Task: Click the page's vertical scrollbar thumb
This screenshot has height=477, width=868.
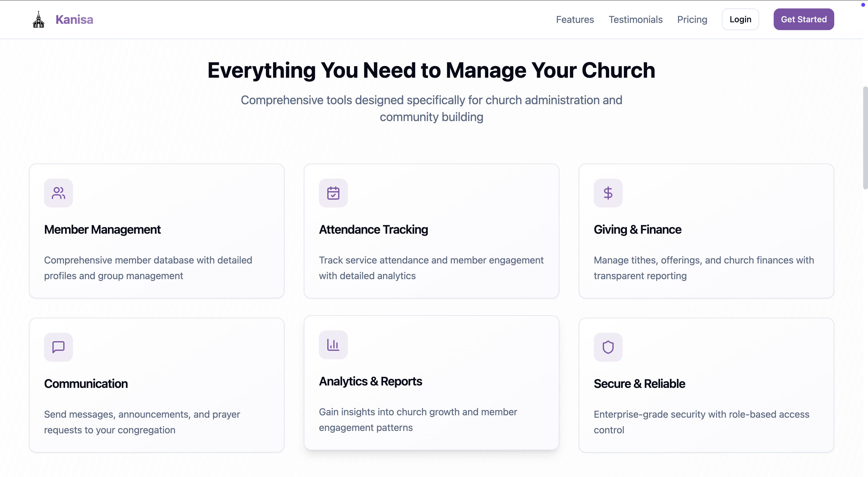Action: click(865, 138)
